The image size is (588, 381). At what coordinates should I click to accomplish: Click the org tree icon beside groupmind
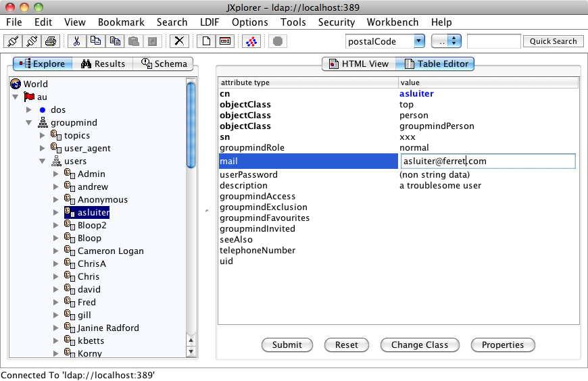[x=43, y=122]
